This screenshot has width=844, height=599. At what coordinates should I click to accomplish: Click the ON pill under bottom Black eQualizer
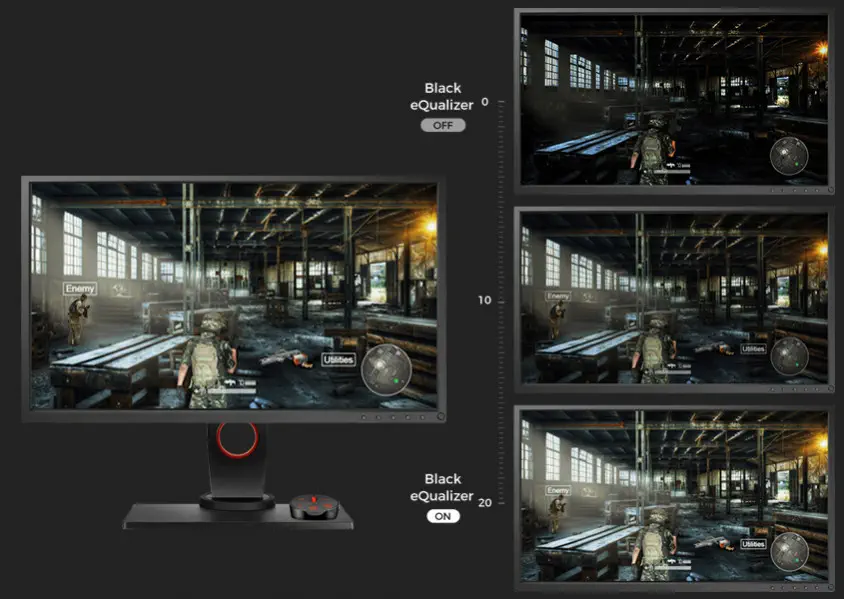pyautogui.click(x=443, y=516)
